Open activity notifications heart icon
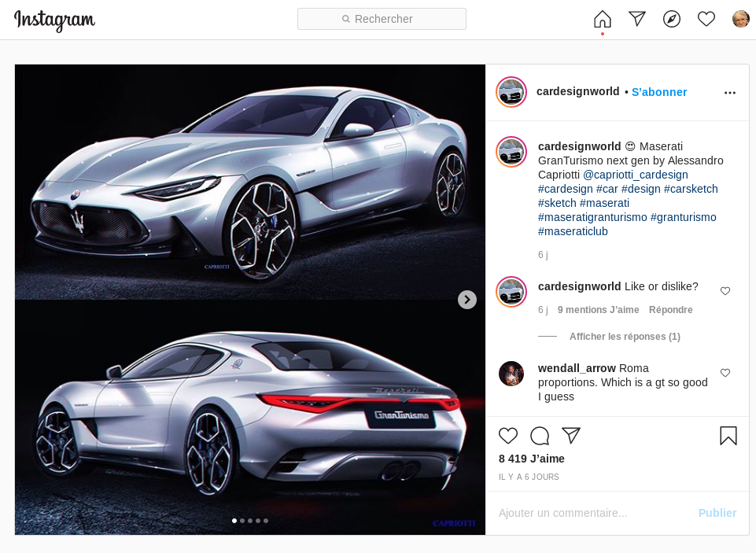This screenshot has width=756, height=553. click(706, 18)
